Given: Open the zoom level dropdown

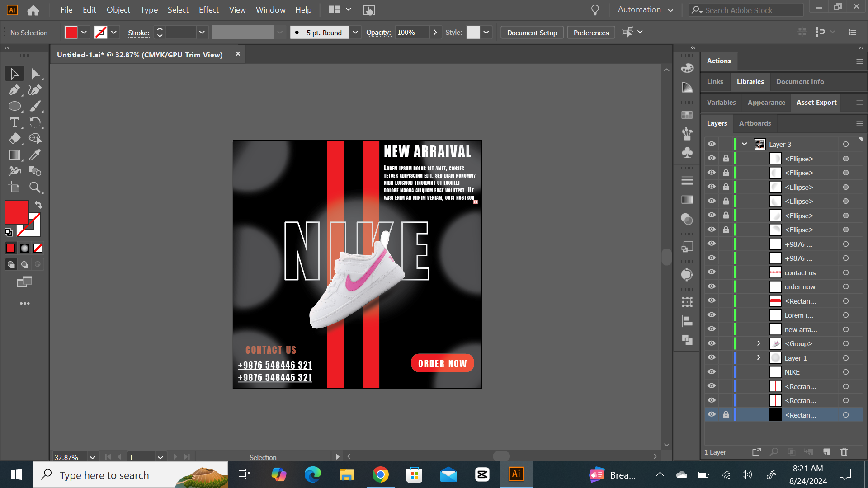Looking at the screenshot, I should [93, 457].
